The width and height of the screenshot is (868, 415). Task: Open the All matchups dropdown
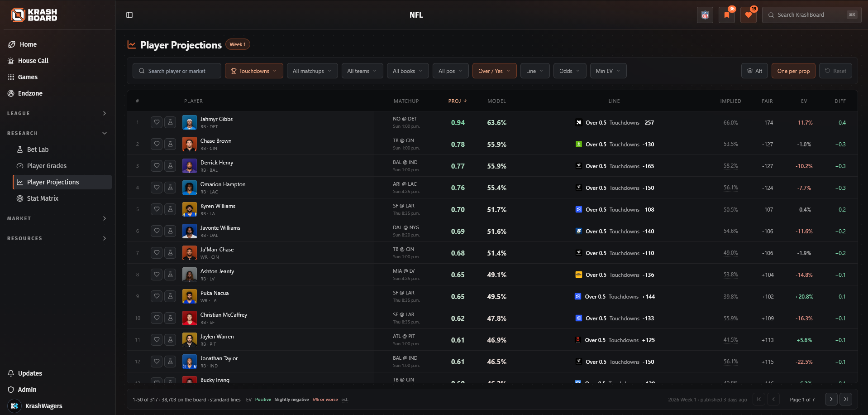tap(312, 71)
